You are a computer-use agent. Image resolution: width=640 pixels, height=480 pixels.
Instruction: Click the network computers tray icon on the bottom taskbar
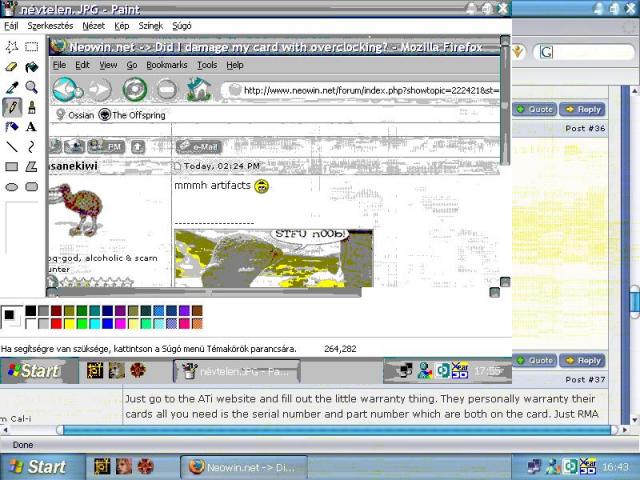(x=534, y=466)
